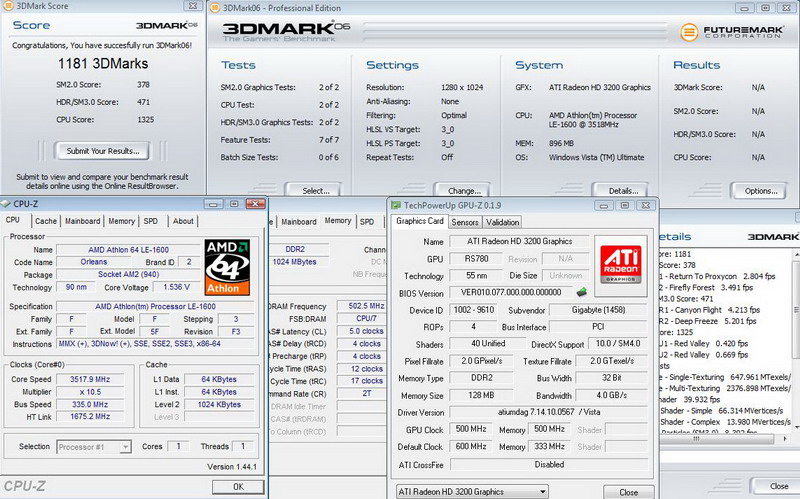Open the About tab in CPU-Z
Viewport: 800px width, 499px height.
[183, 221]
